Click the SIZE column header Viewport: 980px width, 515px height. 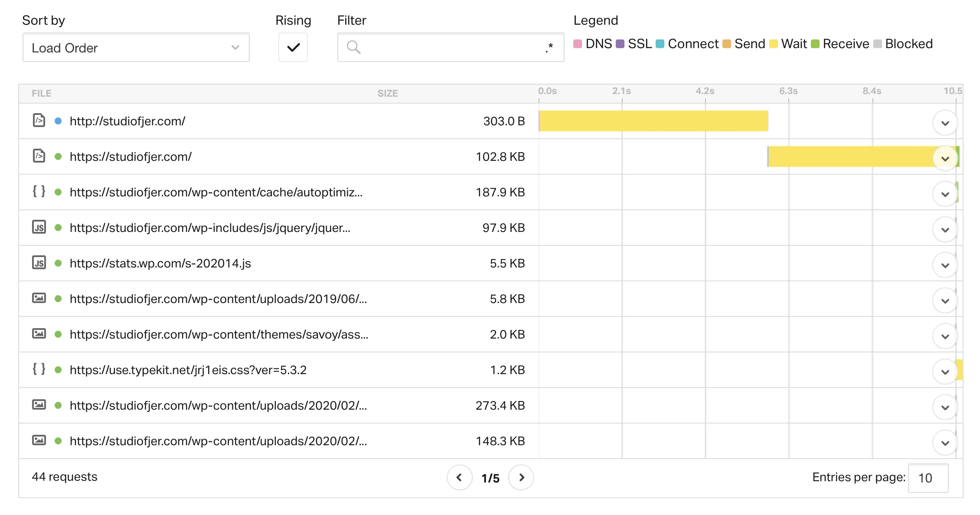tap(388, 93)
